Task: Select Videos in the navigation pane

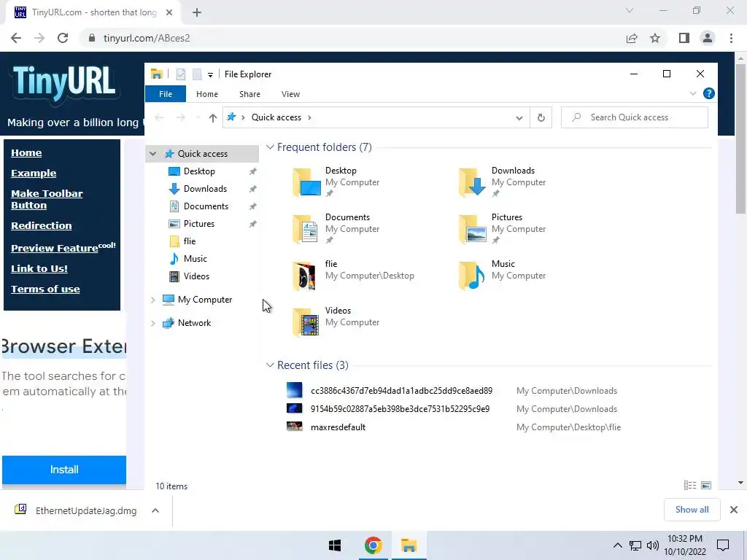Action: pyautogui.click(x=196, y=276)
